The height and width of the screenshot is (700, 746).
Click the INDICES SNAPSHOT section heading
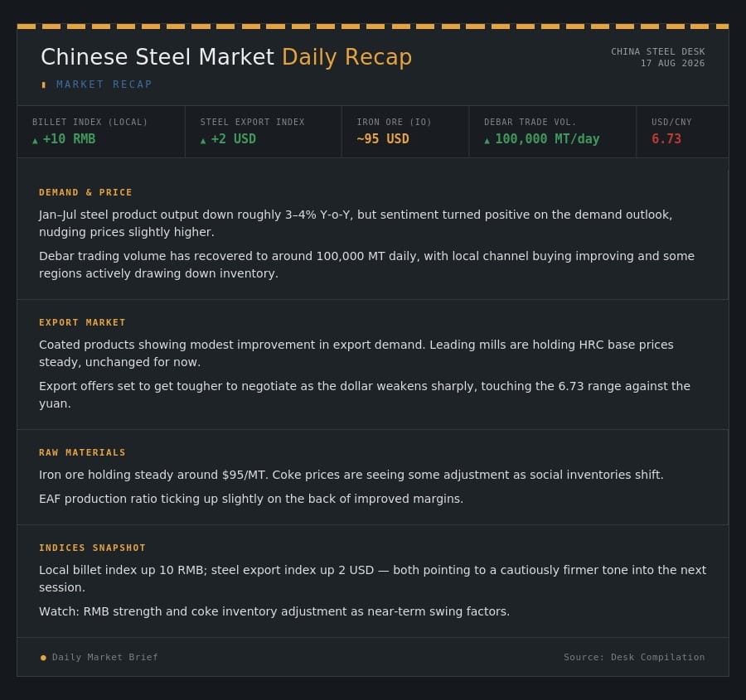(92, 548)
